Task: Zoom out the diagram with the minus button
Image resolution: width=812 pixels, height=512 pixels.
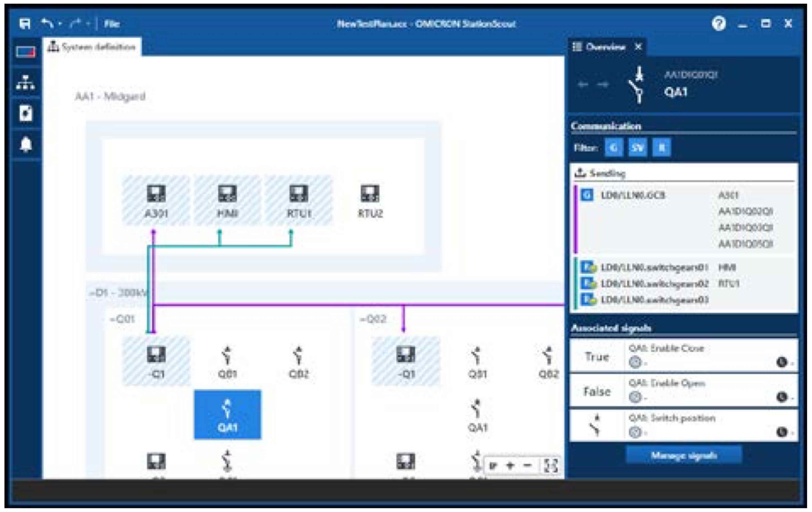Action: click(x=528, y=466)
